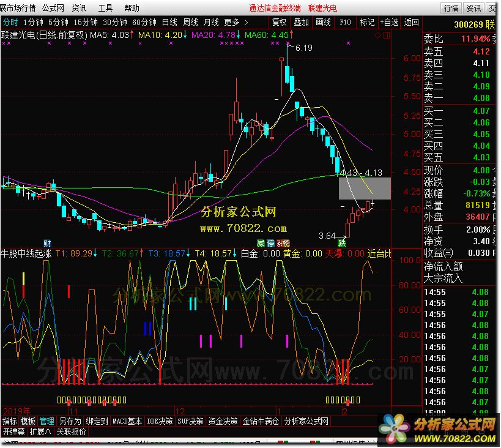
Task: Click the stock code 300269
Action: (x=469, y=24)
